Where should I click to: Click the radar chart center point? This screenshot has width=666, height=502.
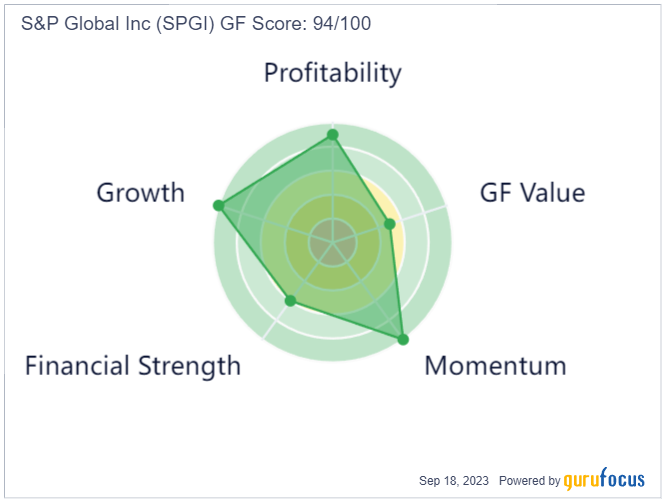pos(333,243)
